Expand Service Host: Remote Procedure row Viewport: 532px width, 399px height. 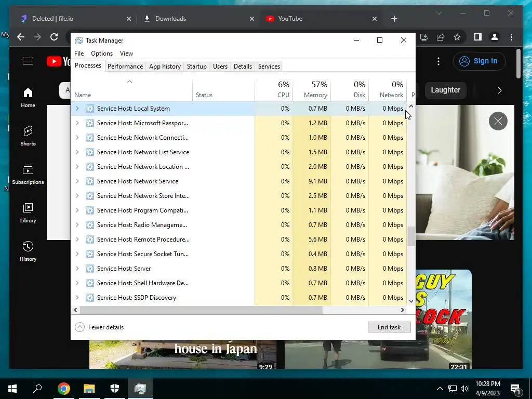pyautogui.click(x=77, y=240)
